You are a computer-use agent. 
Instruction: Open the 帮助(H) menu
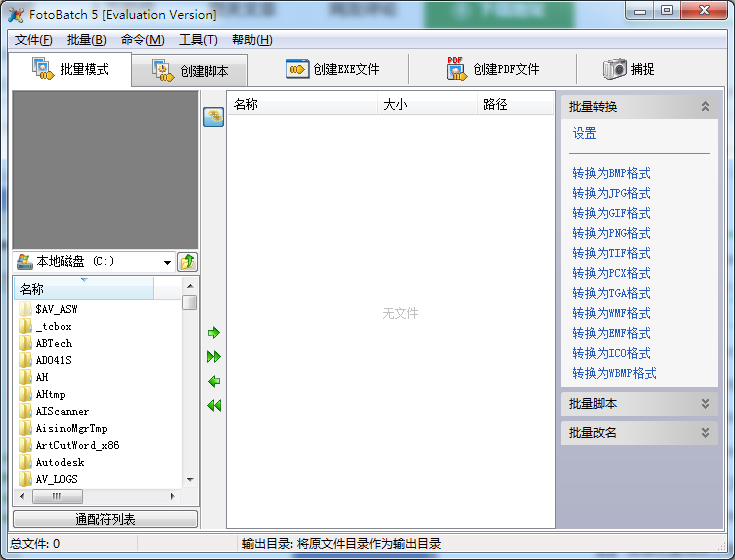(252, 40)
